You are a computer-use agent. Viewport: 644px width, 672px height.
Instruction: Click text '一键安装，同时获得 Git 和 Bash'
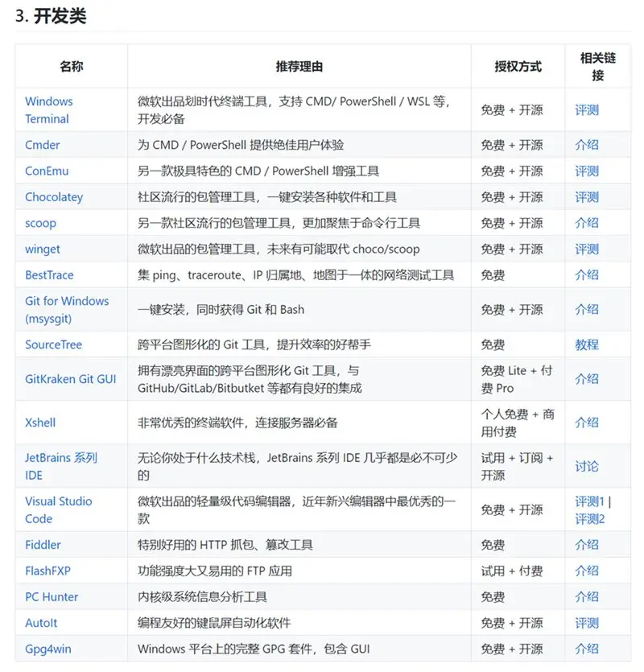221,309
